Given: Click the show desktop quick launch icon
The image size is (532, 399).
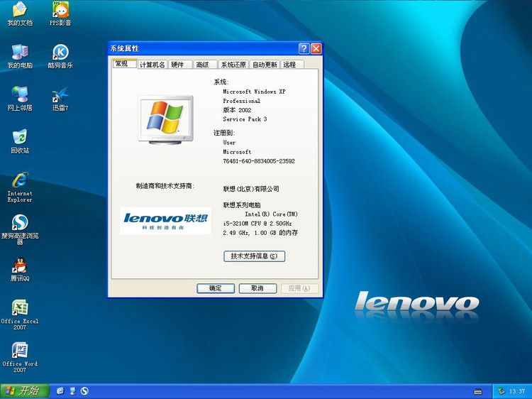Looking at the screenshot, I should tap(72, 391).
